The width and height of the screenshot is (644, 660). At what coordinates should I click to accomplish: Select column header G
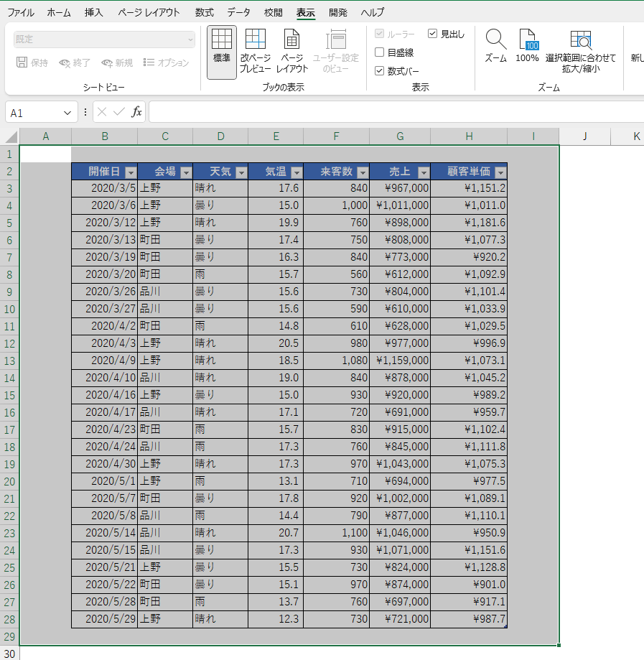coord(400,136)
